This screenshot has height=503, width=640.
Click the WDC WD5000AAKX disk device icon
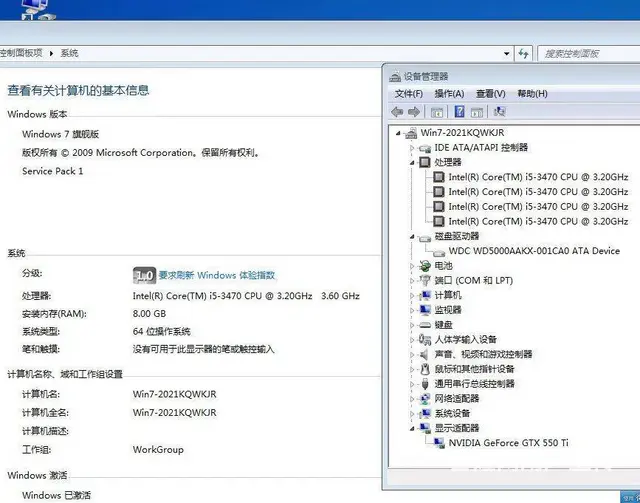pyautogui.click(x=439, y=252)
